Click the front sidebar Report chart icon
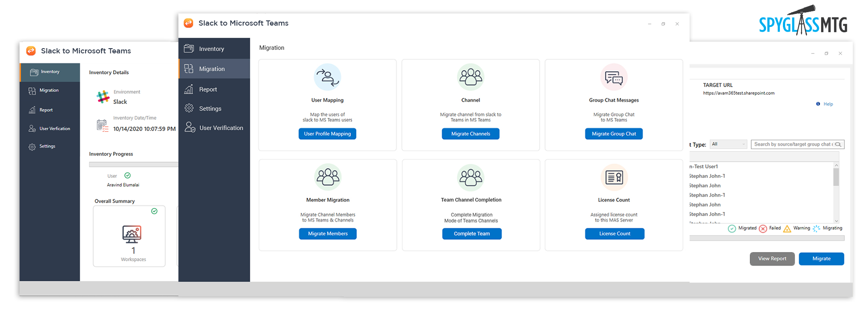Screen dimensions: 868x312 (189, 89)
